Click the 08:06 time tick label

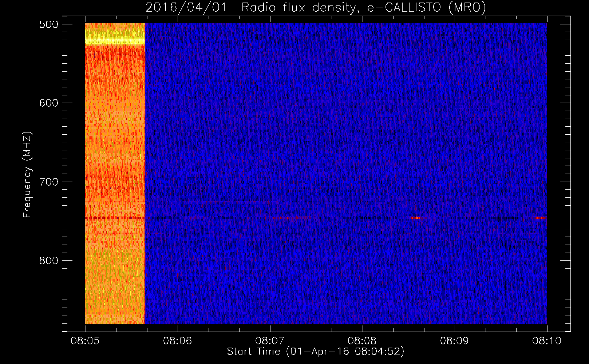tap(178, 341)
